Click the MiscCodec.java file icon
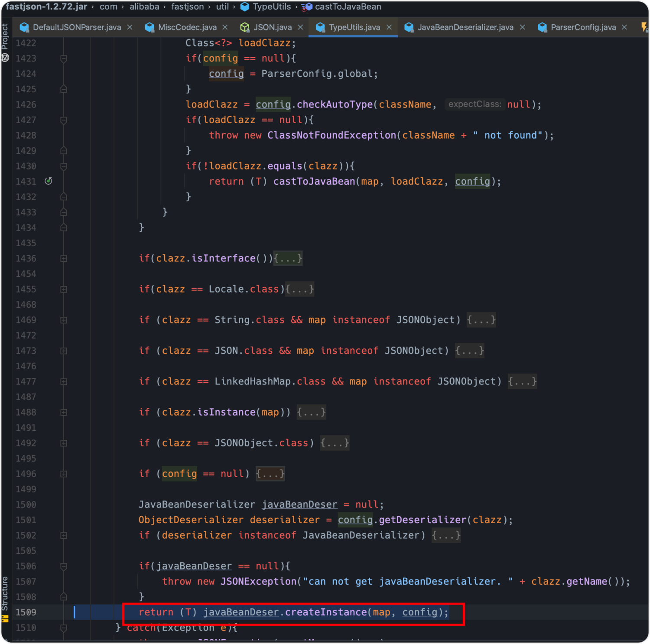This screenshot has width=650, height=644. (149, 27)
